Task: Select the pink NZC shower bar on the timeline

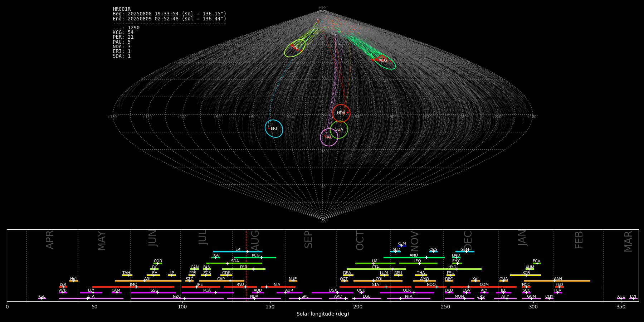Action: 177,298
